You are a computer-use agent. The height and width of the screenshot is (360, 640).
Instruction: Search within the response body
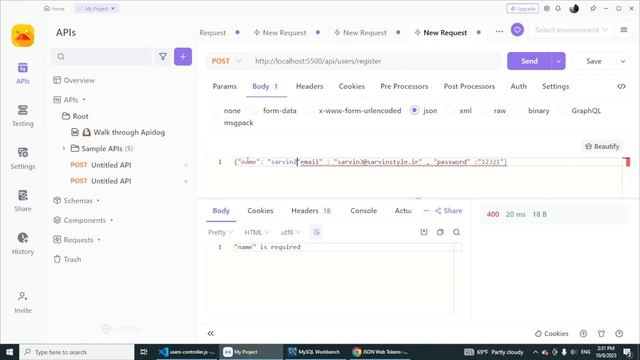point(456,232)
